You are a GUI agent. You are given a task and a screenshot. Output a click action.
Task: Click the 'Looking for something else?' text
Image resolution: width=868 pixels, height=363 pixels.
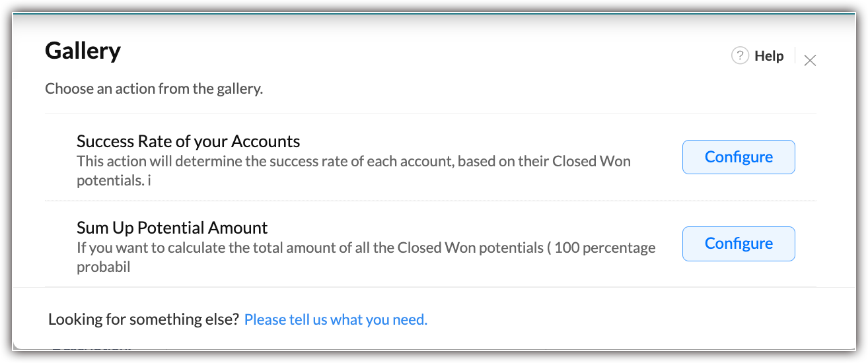[x=143, y=320]
